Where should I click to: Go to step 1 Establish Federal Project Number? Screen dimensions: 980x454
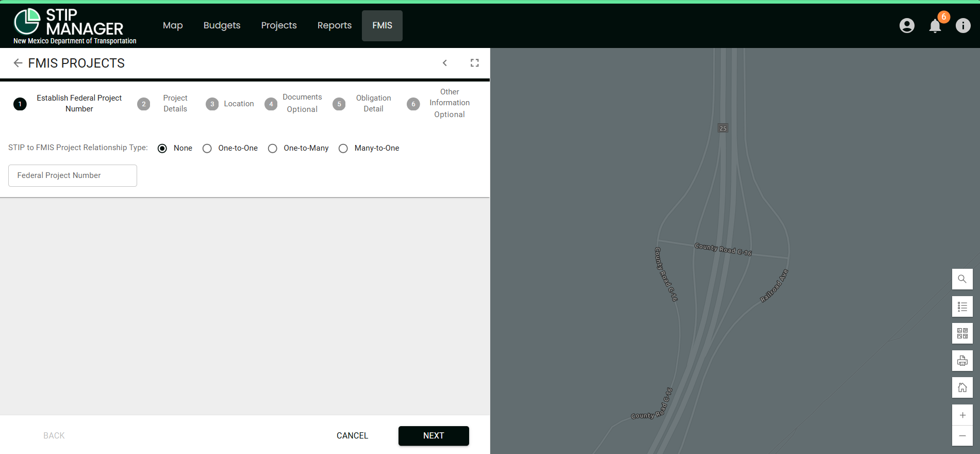[69, 104]
